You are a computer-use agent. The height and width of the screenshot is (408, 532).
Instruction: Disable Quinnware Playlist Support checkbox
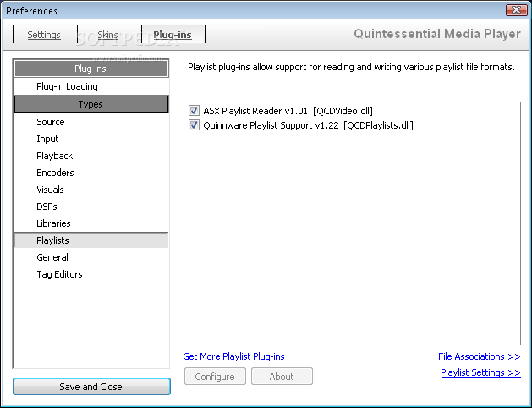point(194,125)
